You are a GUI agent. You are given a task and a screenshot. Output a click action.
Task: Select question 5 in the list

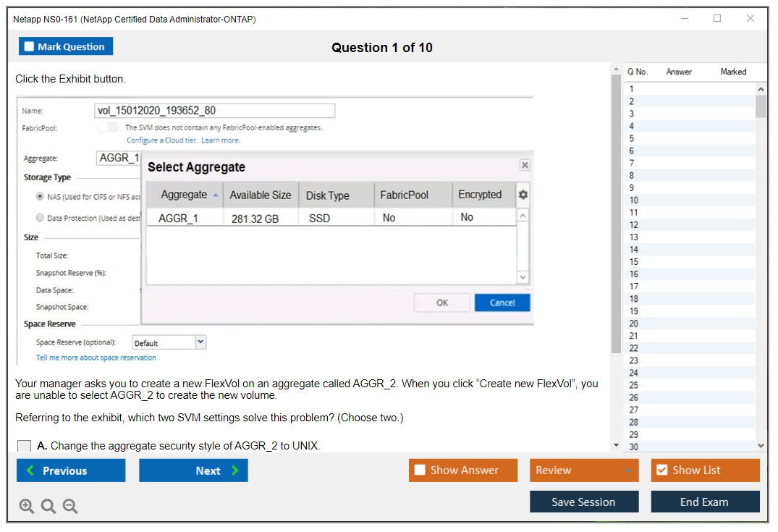point(632,138)
